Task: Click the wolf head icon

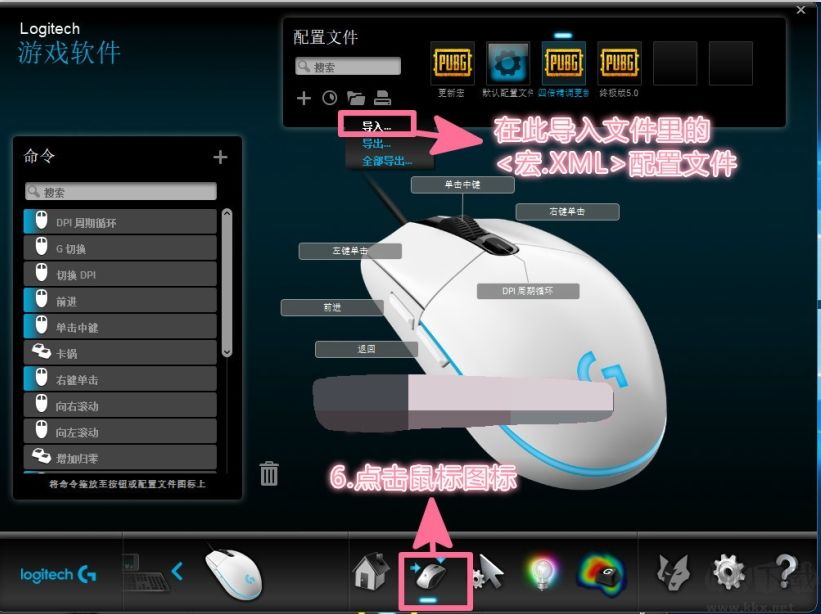Action: tap(673, 573)
